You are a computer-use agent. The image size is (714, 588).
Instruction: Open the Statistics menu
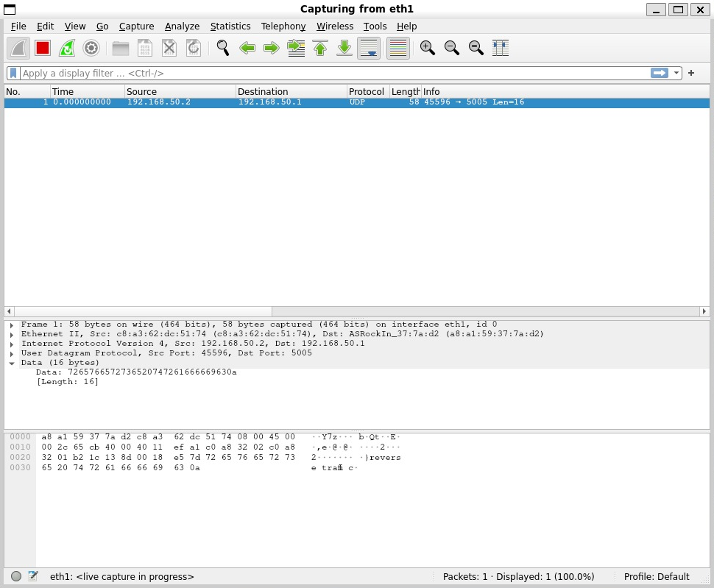click(x=230, y=26)
